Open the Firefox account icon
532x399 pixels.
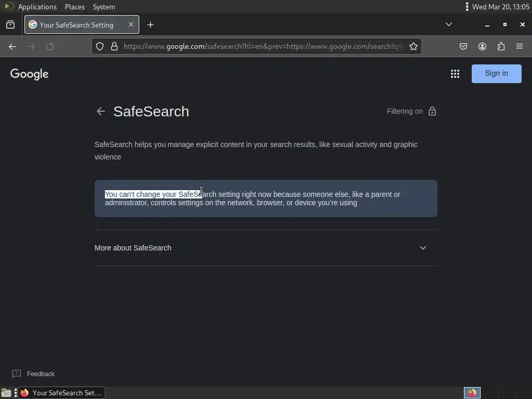coord(482,46)
